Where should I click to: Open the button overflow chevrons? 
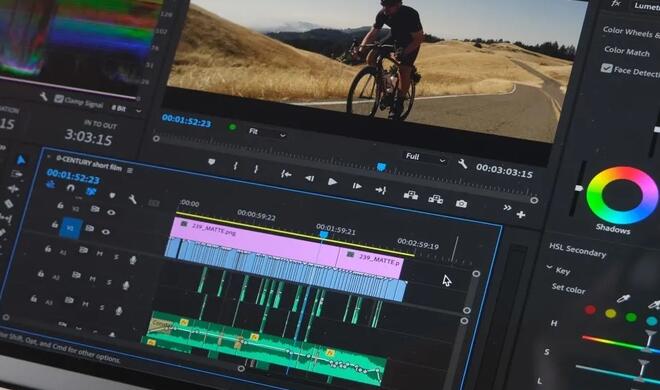point(507,207)
